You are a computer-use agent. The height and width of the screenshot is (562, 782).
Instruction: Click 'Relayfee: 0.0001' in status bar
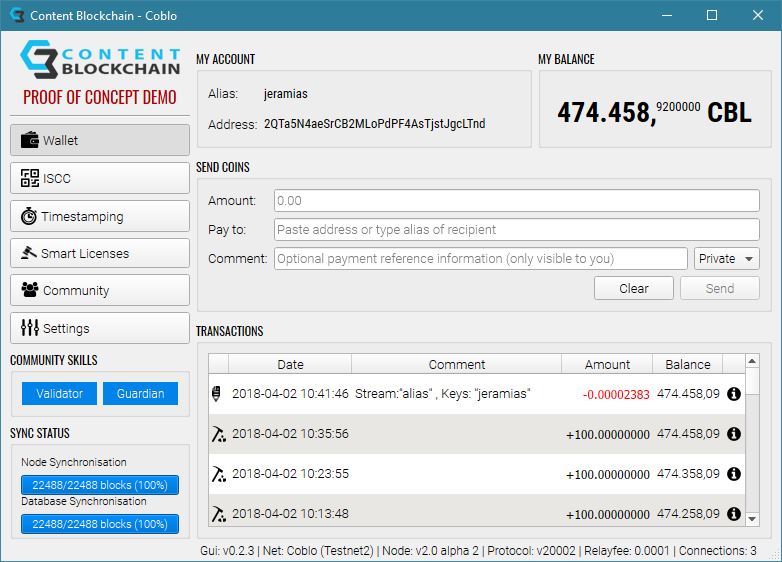coord(627,551)
